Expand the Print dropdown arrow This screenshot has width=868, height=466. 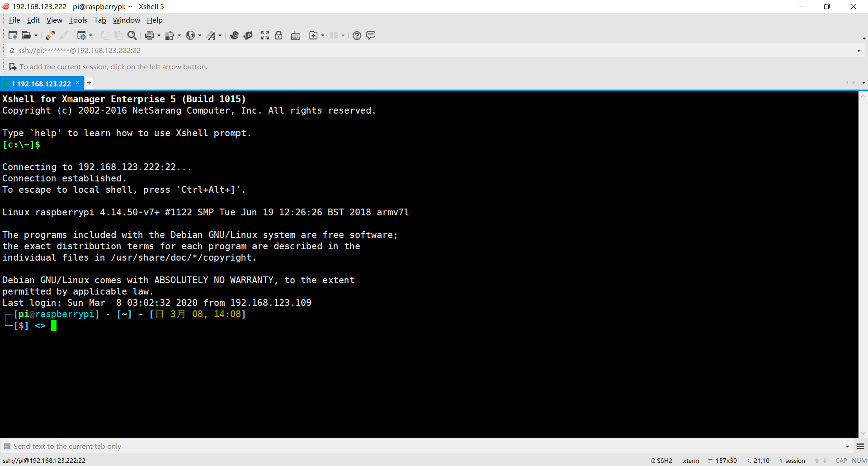(x=159, y=35)
